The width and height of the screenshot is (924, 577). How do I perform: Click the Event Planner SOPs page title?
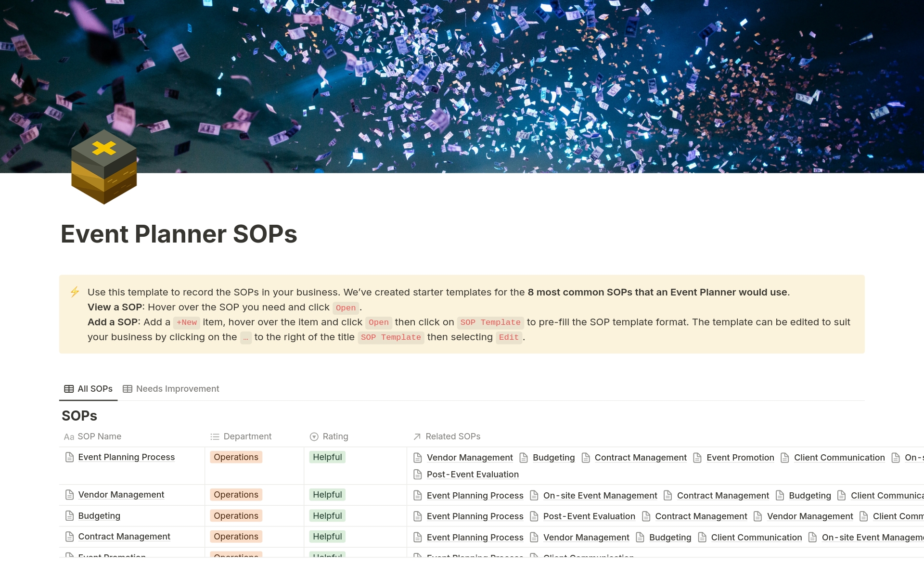tap(179, 234)
